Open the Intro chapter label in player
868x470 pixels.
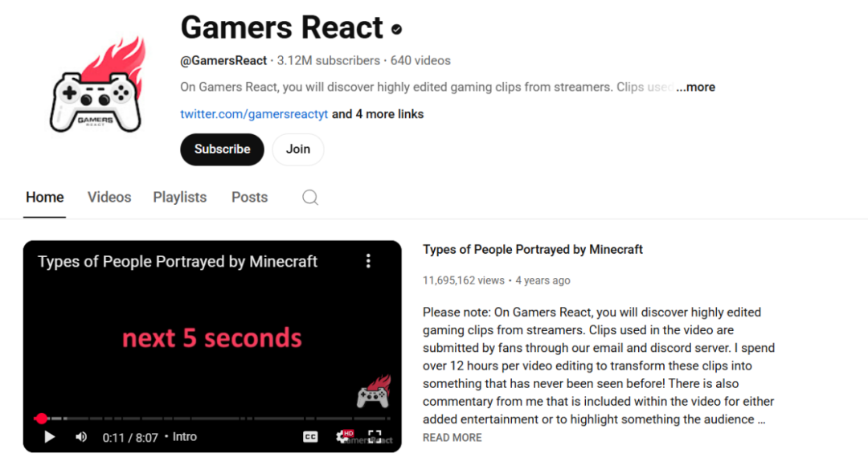(x=184, y=437)
